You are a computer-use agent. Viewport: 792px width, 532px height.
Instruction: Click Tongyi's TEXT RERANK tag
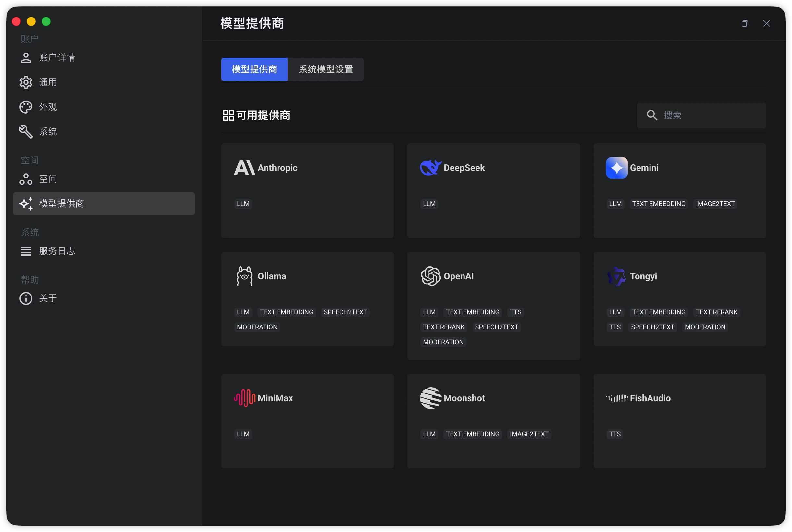(717, 312)
